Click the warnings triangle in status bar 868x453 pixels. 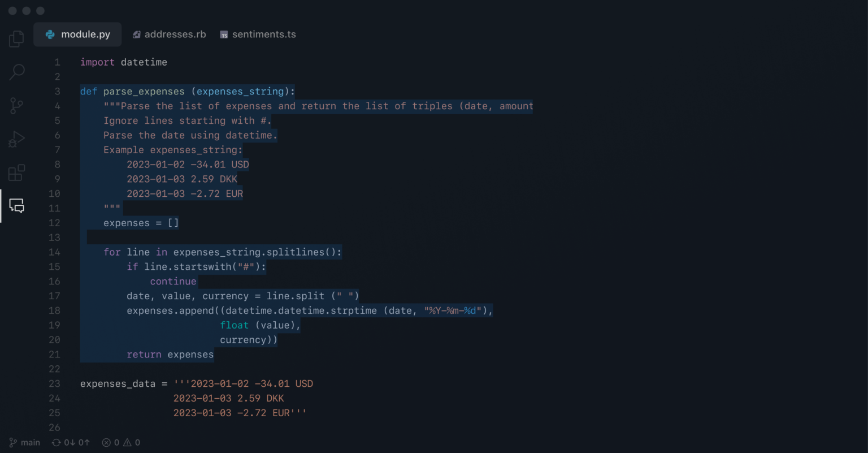[x=127, y=442]
